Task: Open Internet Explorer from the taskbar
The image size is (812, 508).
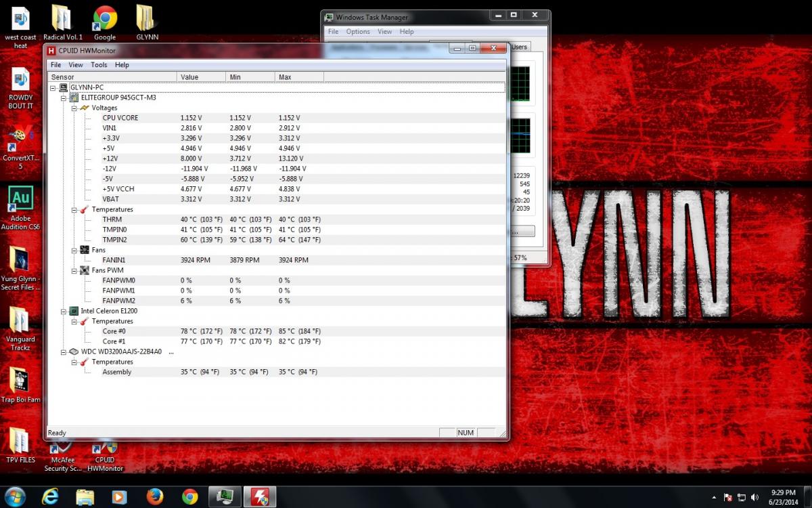Action: (x=50, y=497)
